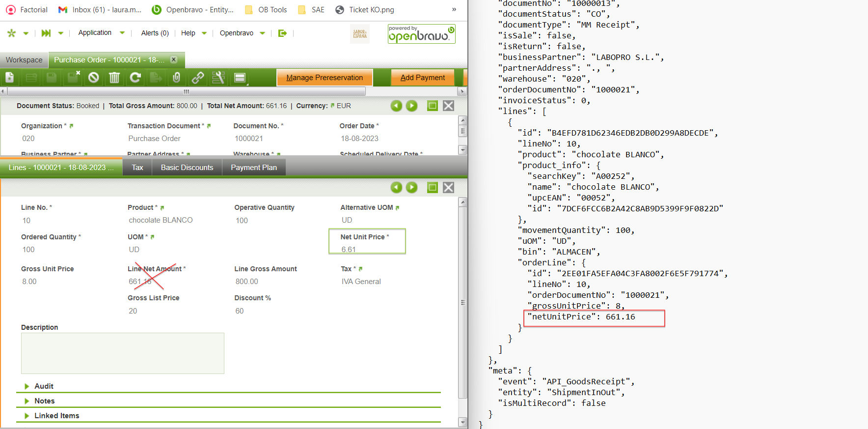Open attachments with the paperclip icon
The image size is (868, 429).
[x=177, y=78]
